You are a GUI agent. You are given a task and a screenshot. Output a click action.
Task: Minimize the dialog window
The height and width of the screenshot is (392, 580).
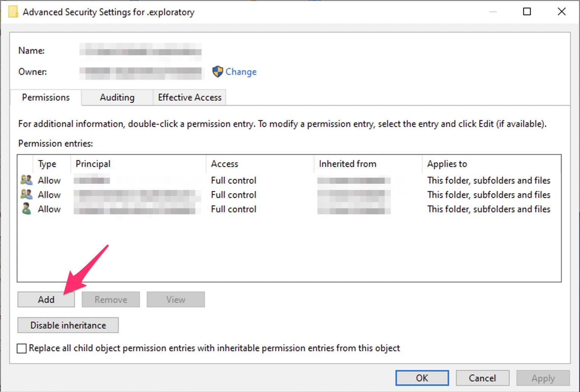coord(493,12)
